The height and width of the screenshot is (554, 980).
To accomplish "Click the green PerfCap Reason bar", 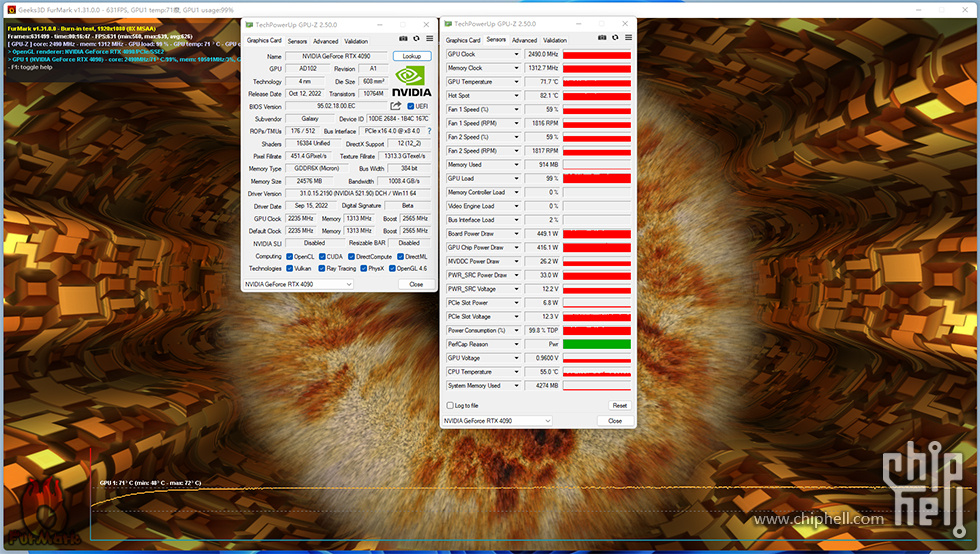I will (x=597, y=344).
